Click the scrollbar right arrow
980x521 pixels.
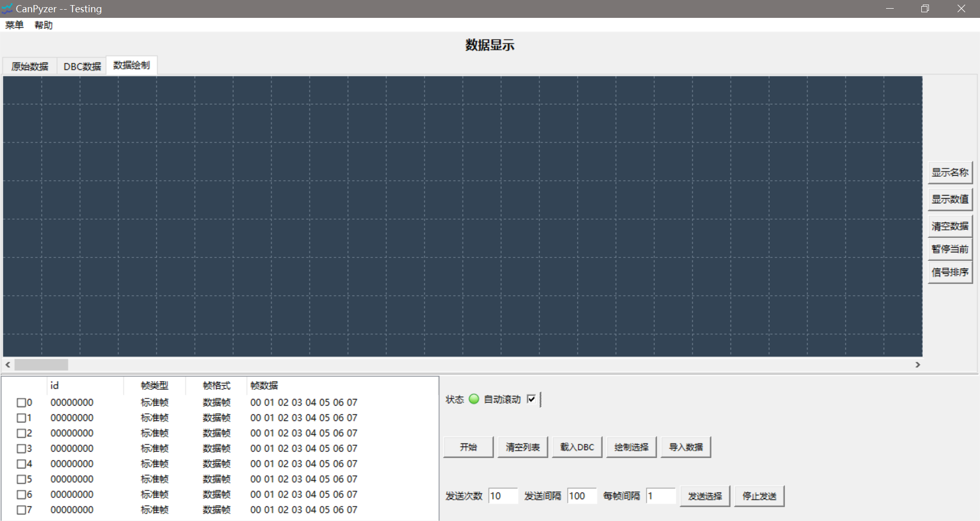918,365
